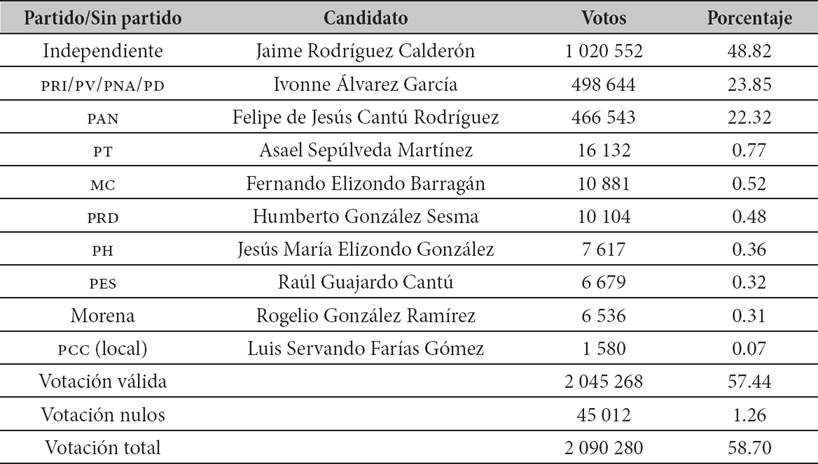Select the 58.70 total percentage cell

tap(750, 447)
